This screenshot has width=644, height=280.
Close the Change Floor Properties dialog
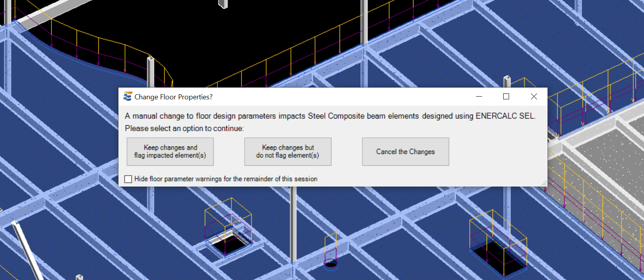pos(533,97)
